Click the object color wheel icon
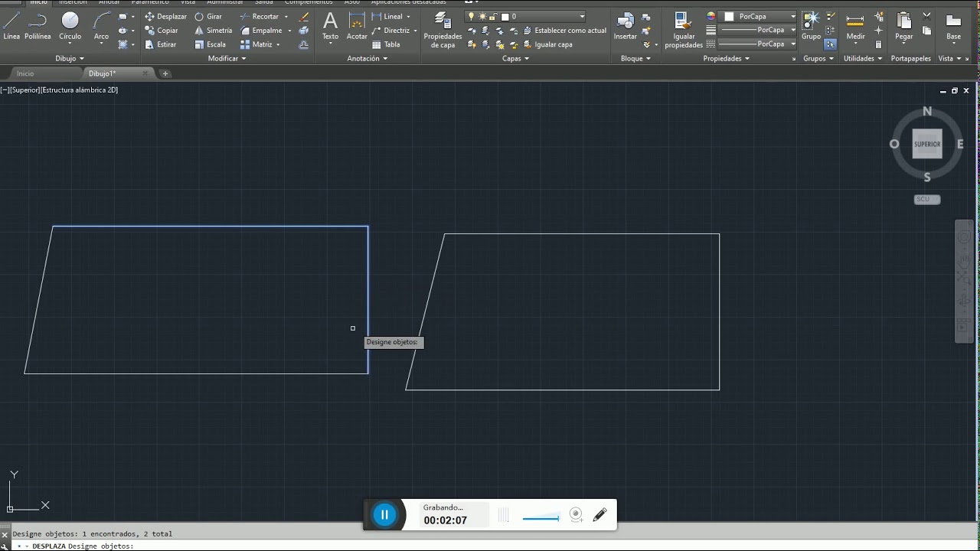The image size is (980, 551). (x=711, y=17)
